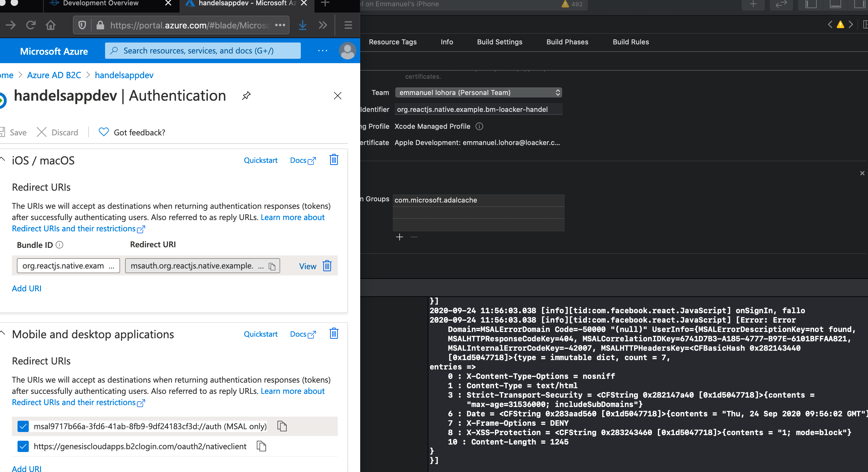Pin the handelsappdev Authentication page
The height and width of the screenshot is (472, 868).
pyautogui.click(x=246, y=96)
